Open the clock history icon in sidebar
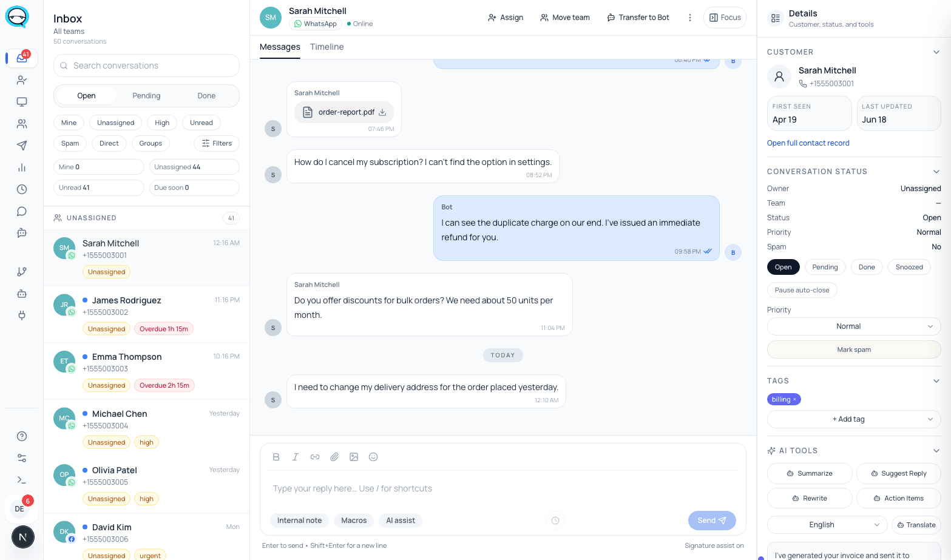Screen dimensions: 951x560 [22, 189]
